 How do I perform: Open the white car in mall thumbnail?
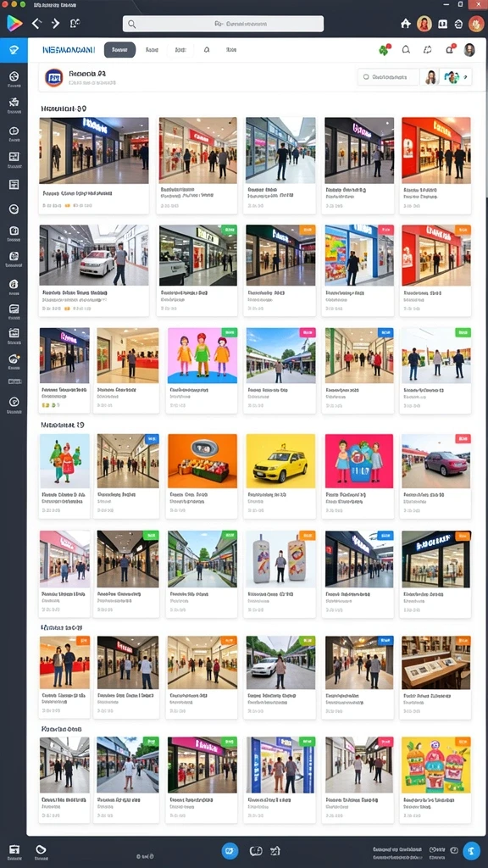[x=94, y=255]
